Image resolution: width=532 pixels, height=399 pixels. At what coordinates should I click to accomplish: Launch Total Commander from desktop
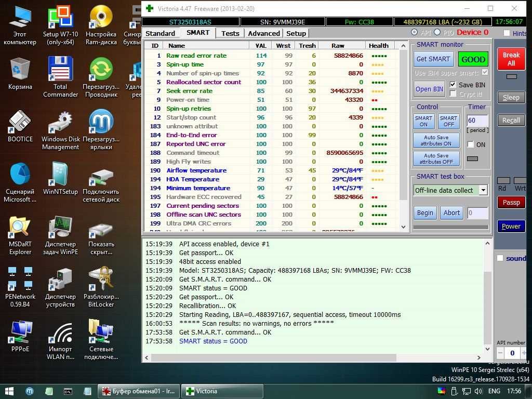60,77
